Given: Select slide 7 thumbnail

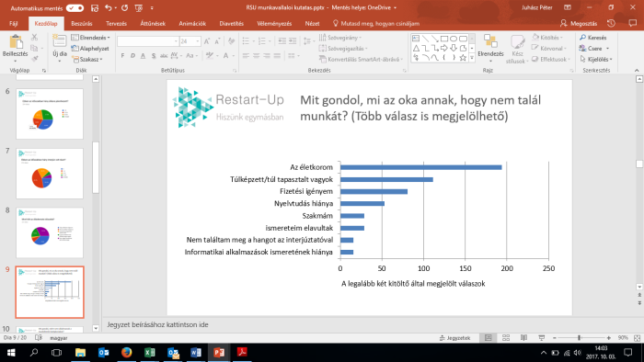Looking at the screenshot, I should click(50, 174).
